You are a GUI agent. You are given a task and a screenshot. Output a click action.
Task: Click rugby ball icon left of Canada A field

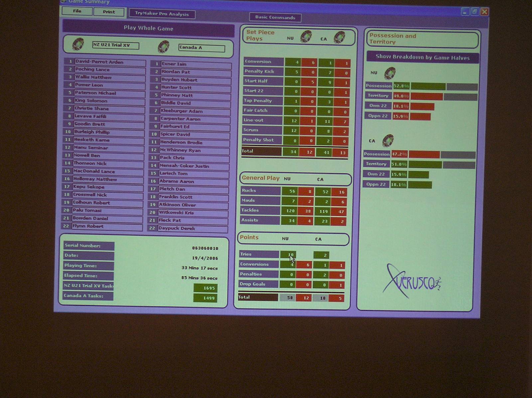click(163, 47)
